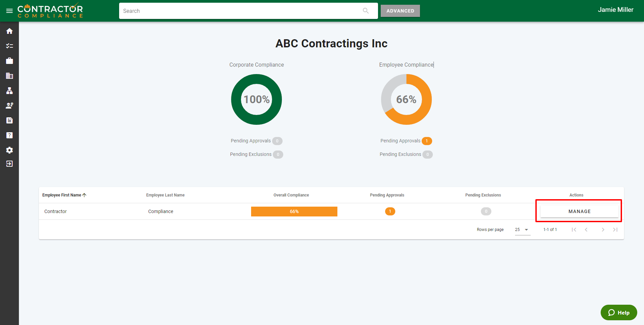The image size is (644, 325).
Task: Click the logout icon in sidebar
Action: pyautogui.click(x=9, y=164)
